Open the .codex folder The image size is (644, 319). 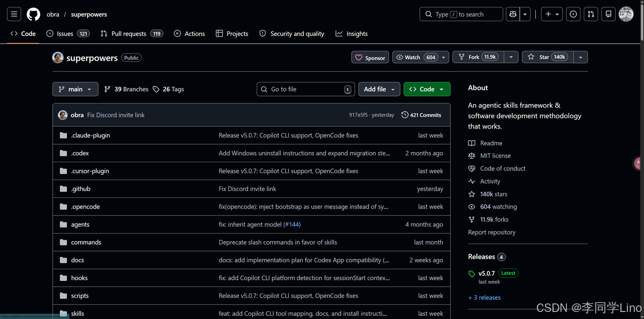click(x=80, y=153)
